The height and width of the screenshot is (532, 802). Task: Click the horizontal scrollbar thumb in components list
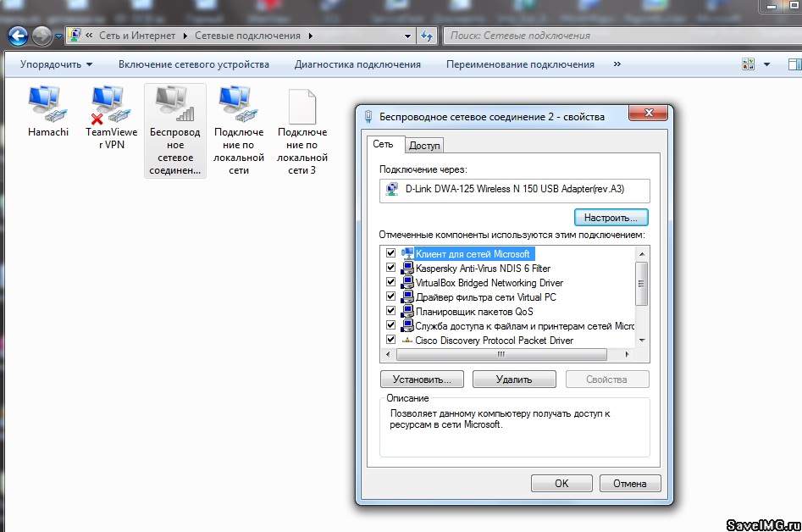501,354
